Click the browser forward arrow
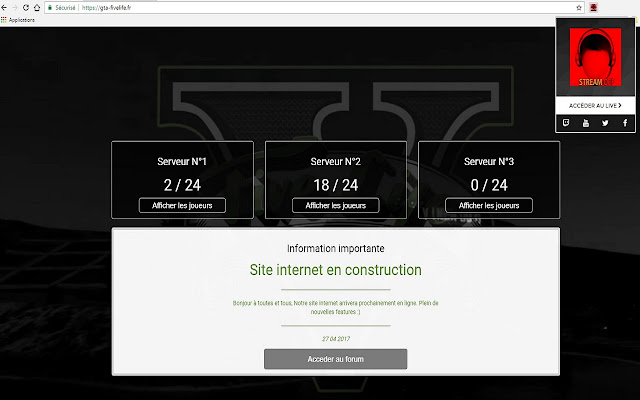Image resolution: width=640 pixels, height=400 pixels. point(15,7)
